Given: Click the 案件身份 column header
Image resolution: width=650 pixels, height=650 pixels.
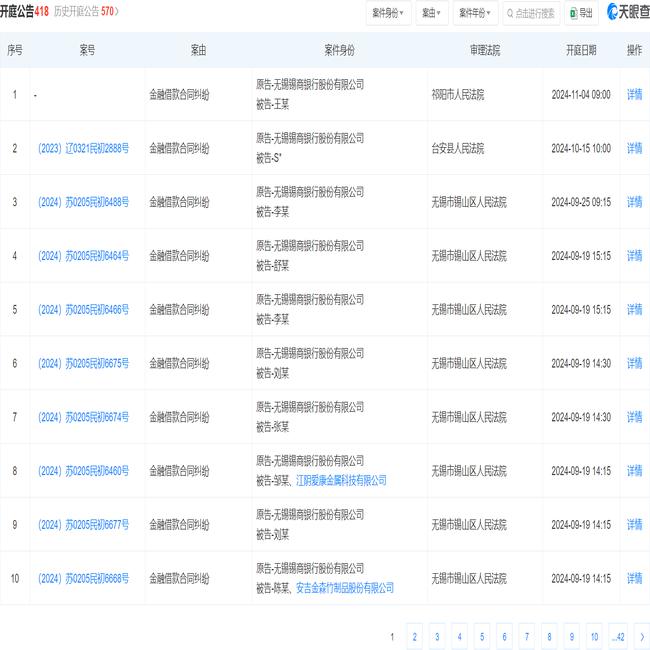Looking at the screenshot, I should [339, 50].
